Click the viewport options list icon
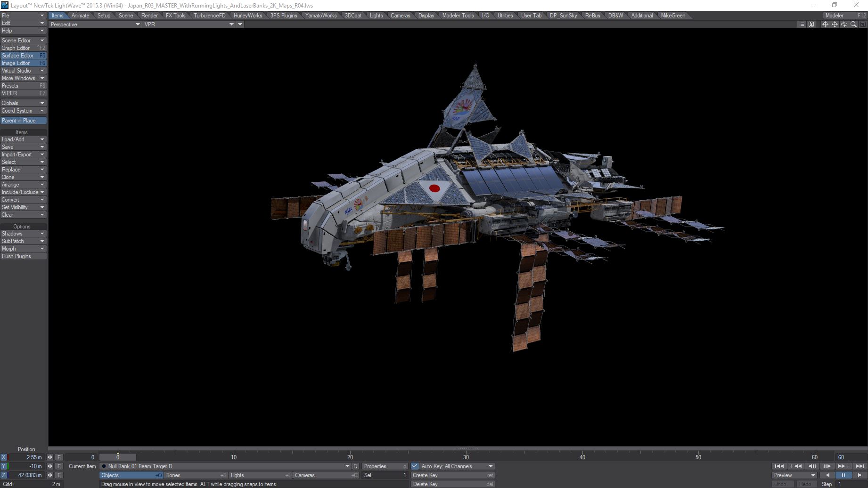This screenshot has width=868, height=488. (802, 24)
